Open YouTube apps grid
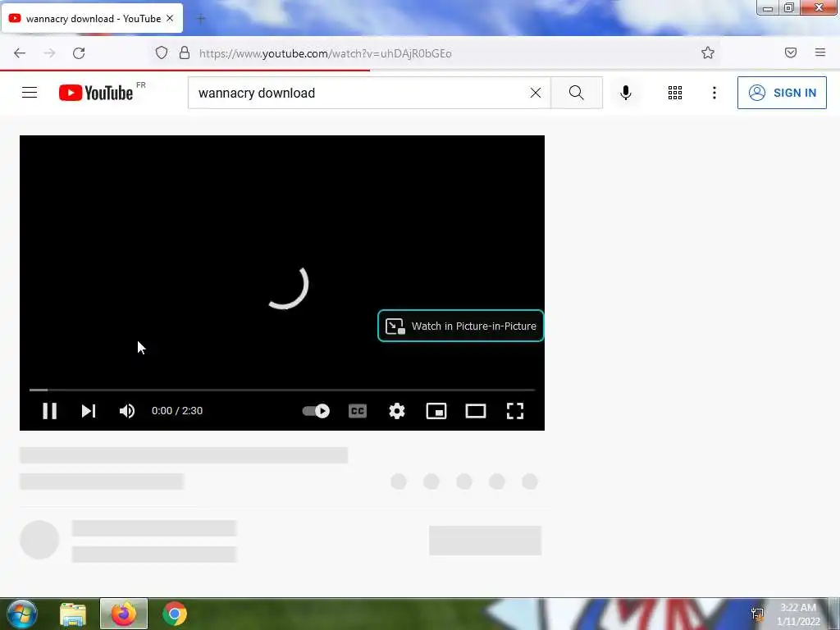 click(675, 93)
